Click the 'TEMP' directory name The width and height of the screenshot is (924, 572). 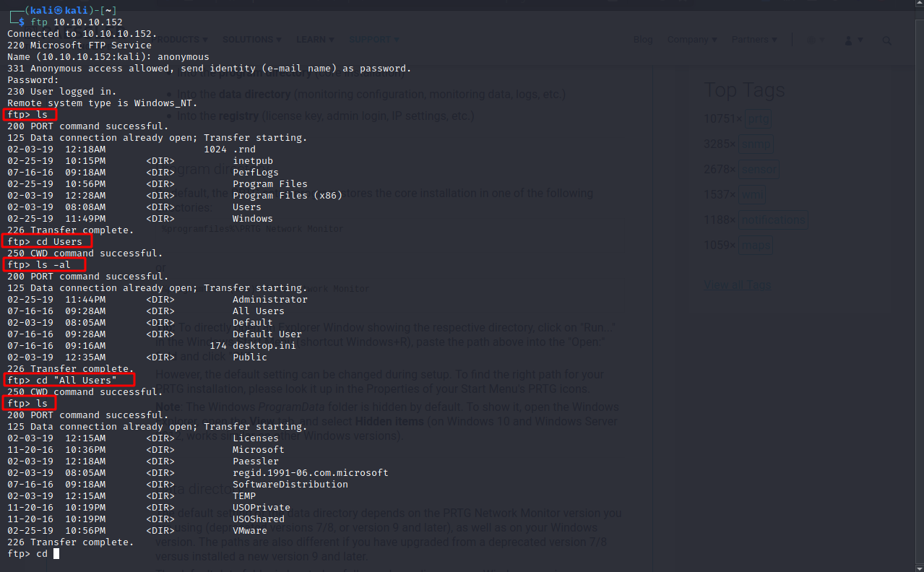coord(244,496)
